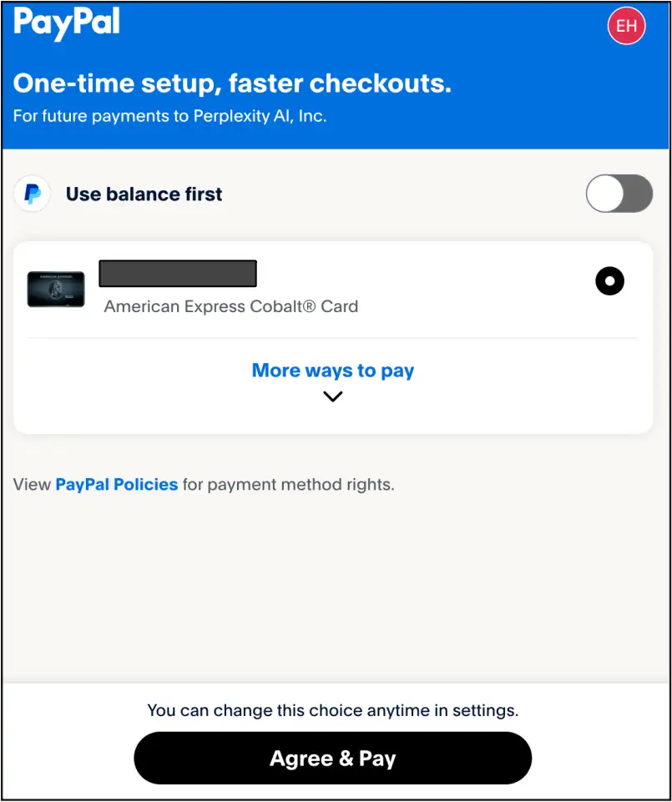Expand More ways to pay
The height and width of the screenshot is (802, 672).
[332, 371]
